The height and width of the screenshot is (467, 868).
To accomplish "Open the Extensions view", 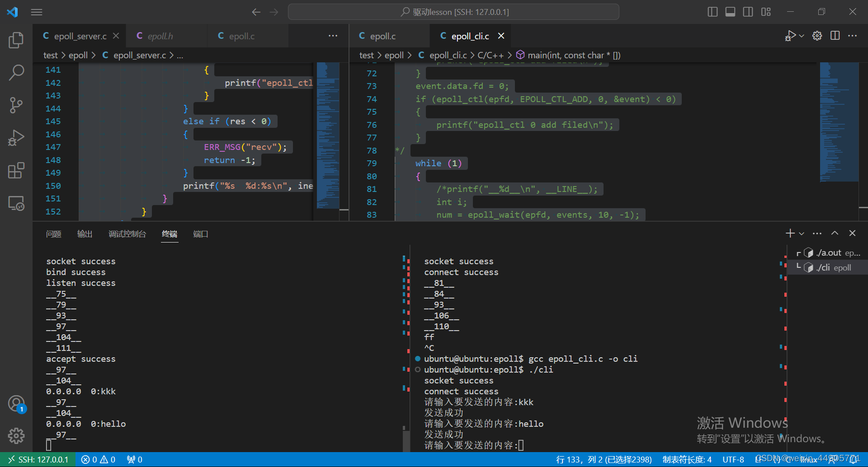I will (16, 171).
